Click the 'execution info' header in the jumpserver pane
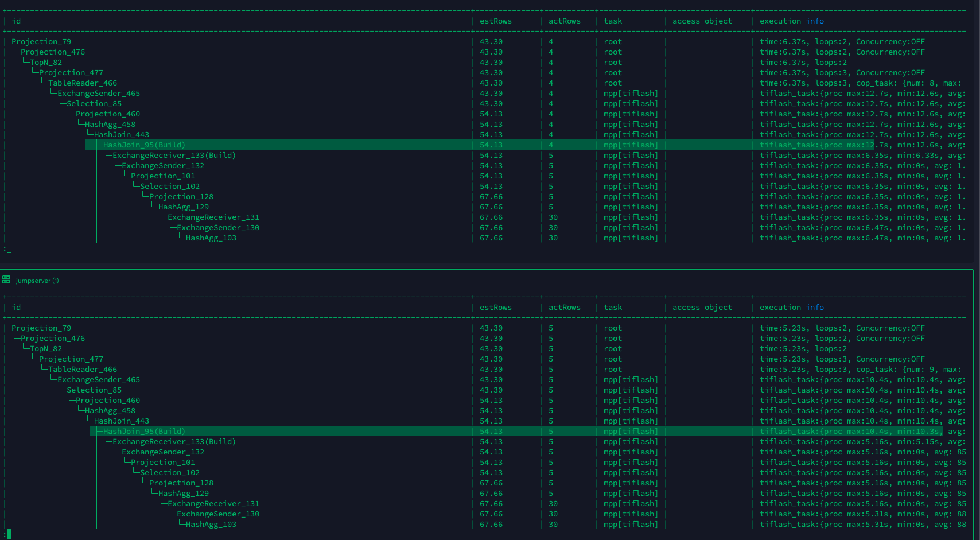 tap(792, 308)
